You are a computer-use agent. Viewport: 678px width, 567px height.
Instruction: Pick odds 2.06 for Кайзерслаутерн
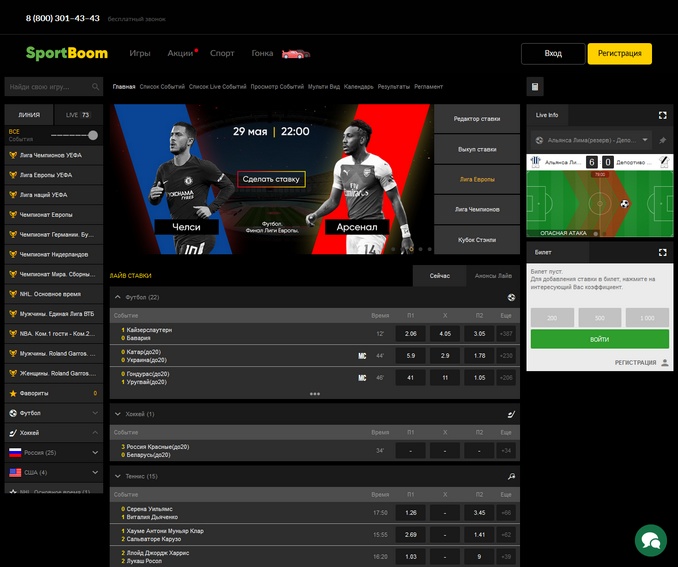click(410, 333)
